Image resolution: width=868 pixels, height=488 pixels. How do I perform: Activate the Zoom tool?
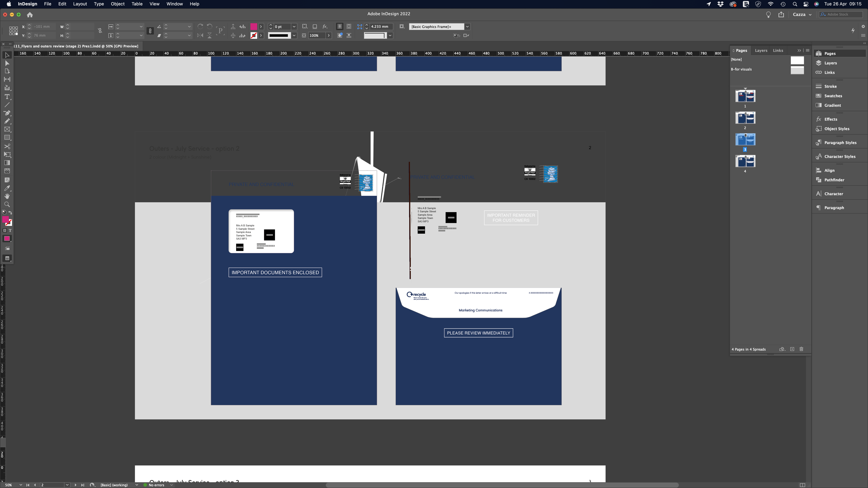coord(7,204)
